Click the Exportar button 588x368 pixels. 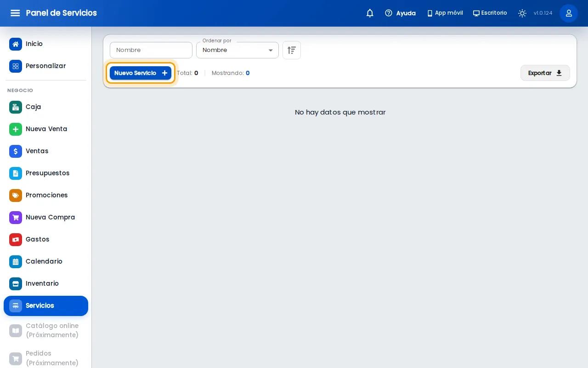[545, 73]
